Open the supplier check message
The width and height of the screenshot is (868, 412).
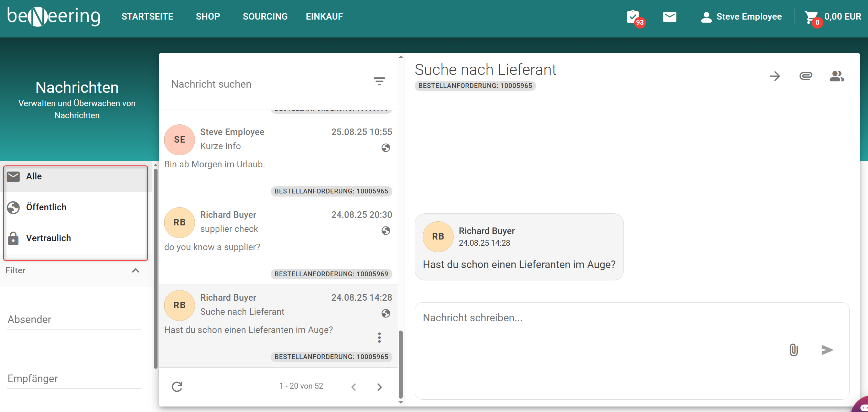[278, 243]
